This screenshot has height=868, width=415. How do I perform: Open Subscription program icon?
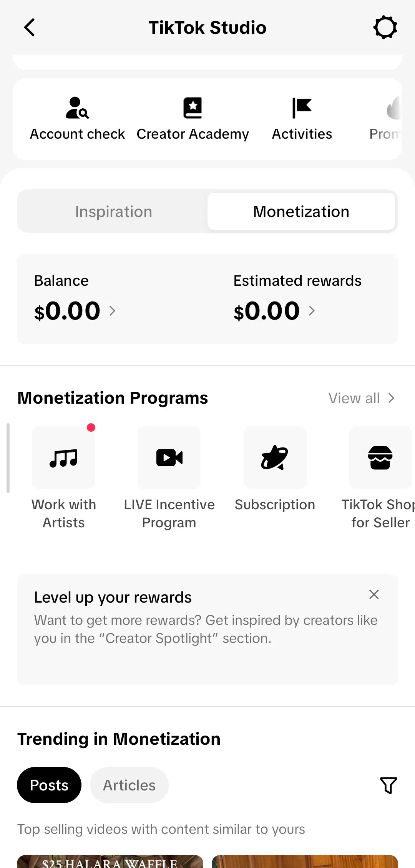tap(275, 458)
